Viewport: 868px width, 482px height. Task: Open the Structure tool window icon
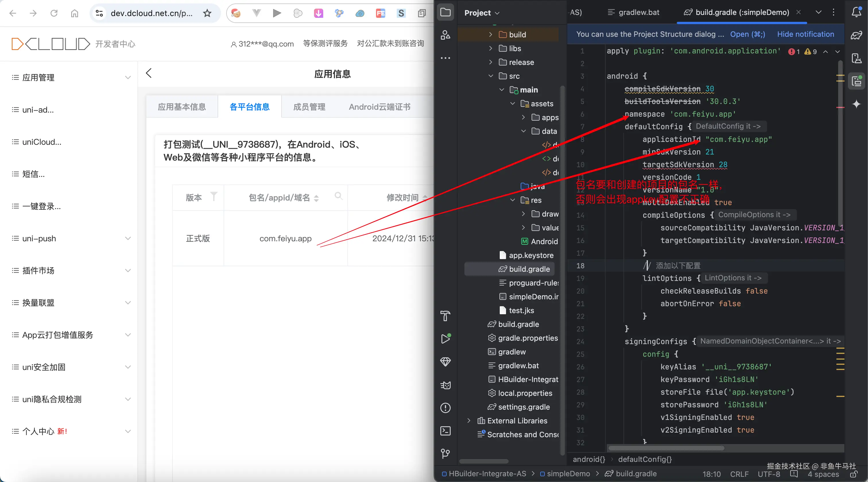tap(445, 35)
